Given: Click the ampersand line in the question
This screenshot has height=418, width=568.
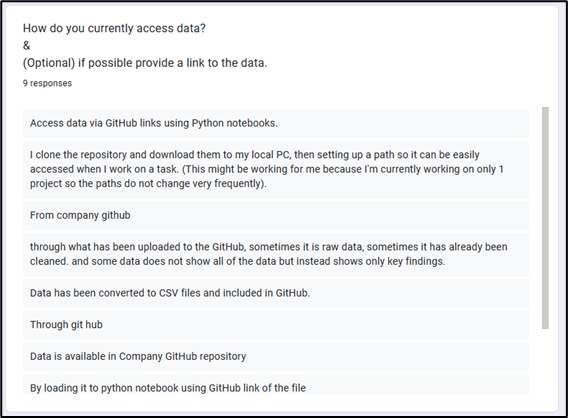Looking at the screenshot, I should [26, 46].
